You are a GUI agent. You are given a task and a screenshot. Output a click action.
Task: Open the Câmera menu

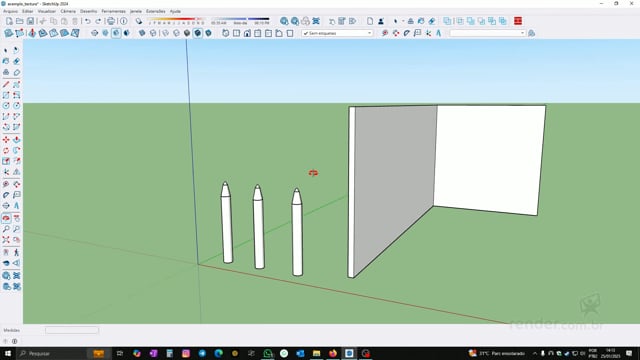point(68,11)
